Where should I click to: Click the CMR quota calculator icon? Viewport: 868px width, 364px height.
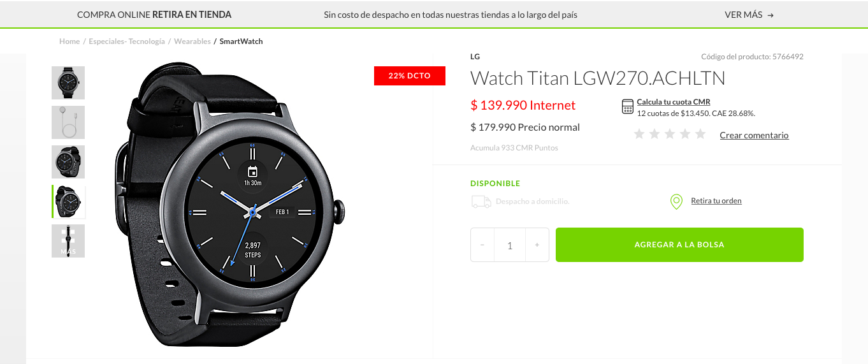point(628,106)
